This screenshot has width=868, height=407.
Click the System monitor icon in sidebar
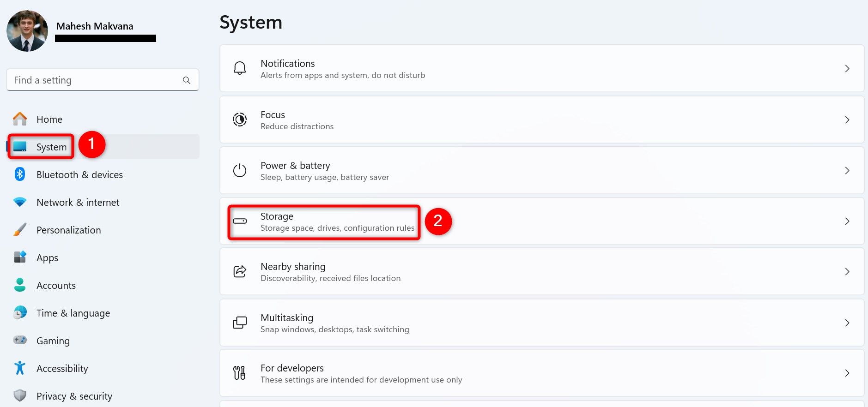(20, 147)
